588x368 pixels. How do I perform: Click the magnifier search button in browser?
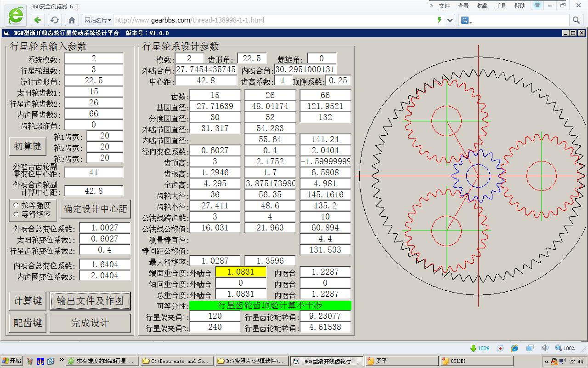[x=576, y=20]
